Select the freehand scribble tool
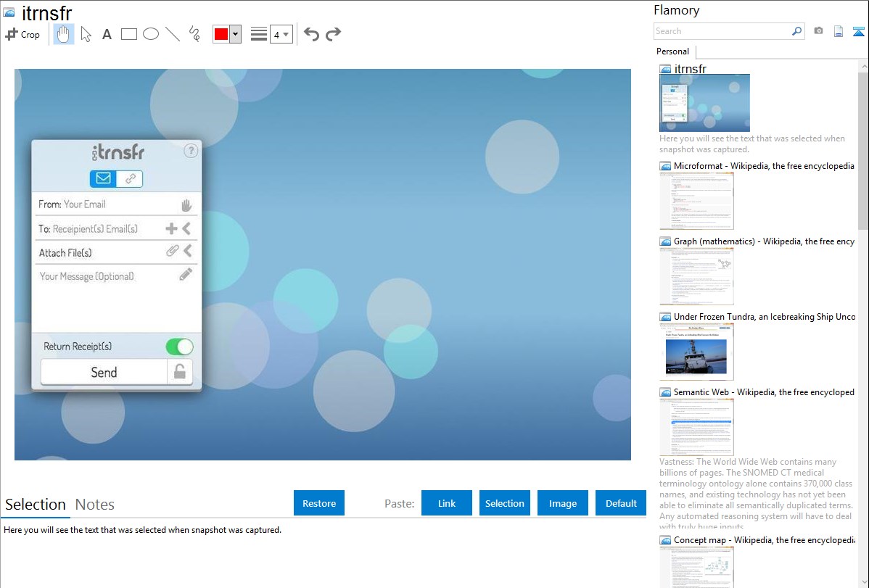 [194, 34]
